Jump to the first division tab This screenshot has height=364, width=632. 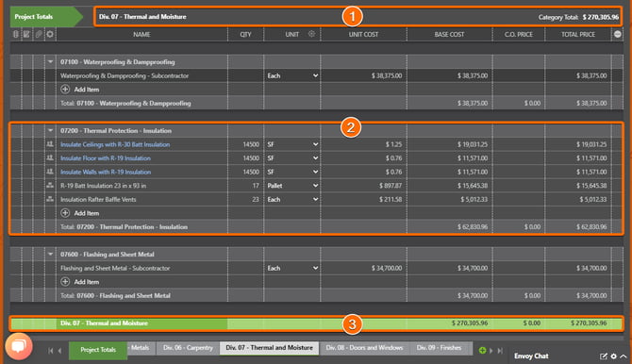click(x=51, y=351)
